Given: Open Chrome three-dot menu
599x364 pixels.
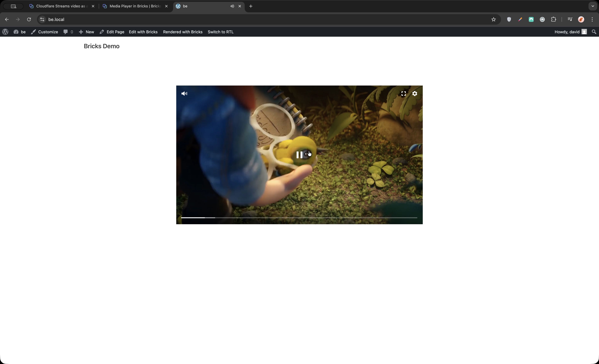Looking at the screenshot, I should point(592,19).
